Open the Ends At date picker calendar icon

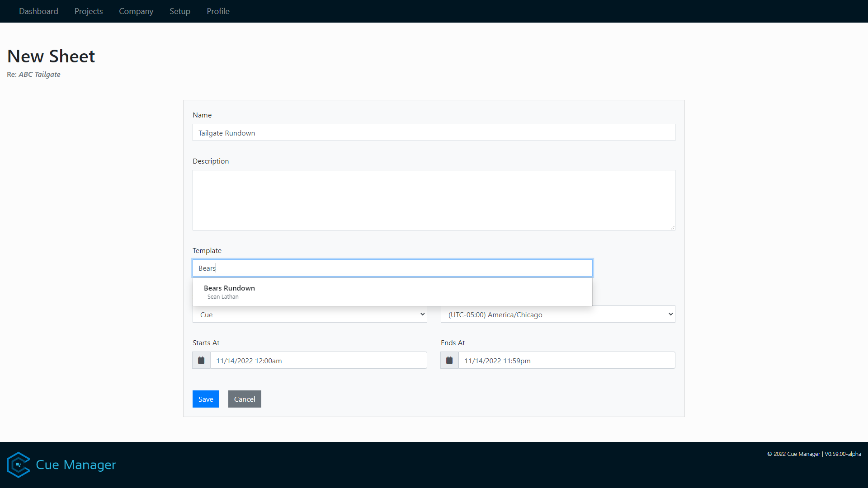pos(449,360)
